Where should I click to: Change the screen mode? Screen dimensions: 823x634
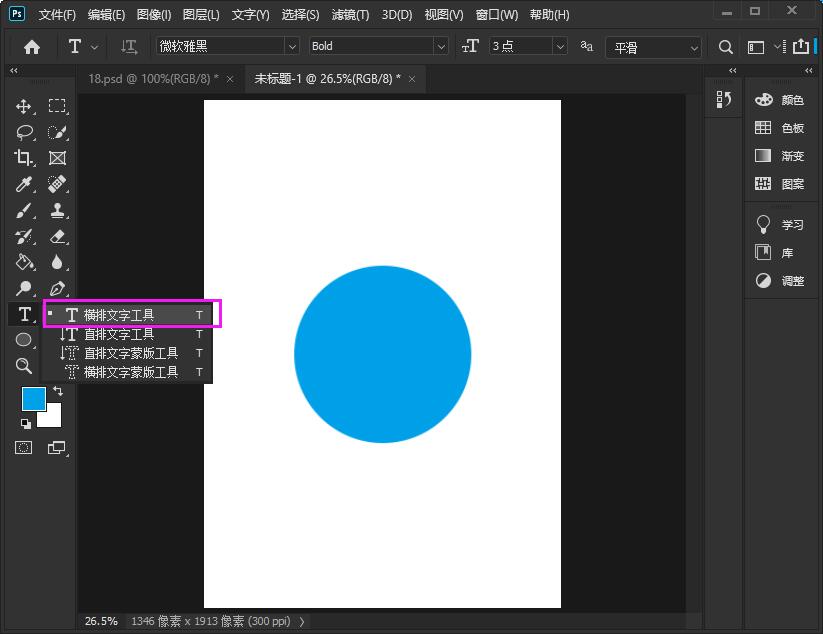[57, 448]
